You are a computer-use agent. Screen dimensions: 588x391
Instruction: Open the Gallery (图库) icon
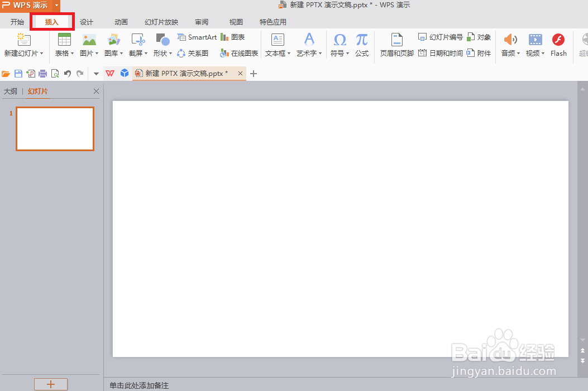[113, 40]
